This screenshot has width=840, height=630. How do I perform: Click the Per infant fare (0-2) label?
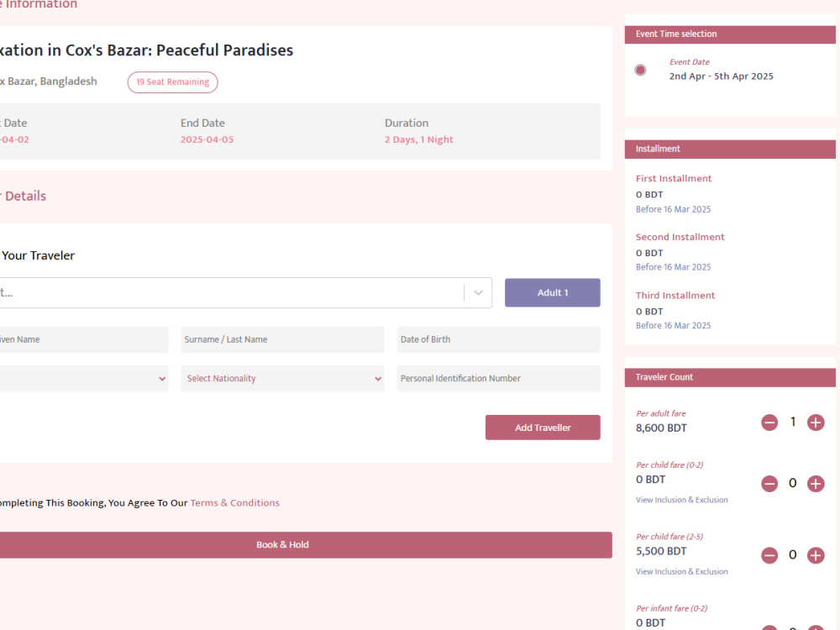[x=672, y=608]
